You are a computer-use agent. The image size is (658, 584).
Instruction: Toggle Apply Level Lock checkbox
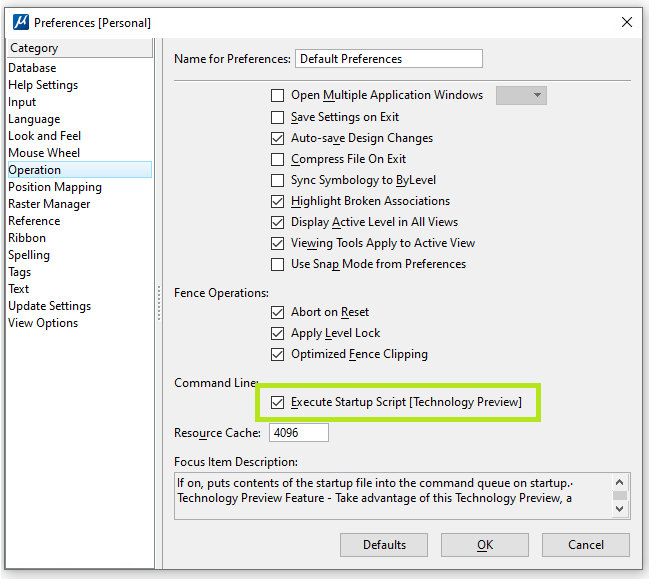tap(277, 334)
